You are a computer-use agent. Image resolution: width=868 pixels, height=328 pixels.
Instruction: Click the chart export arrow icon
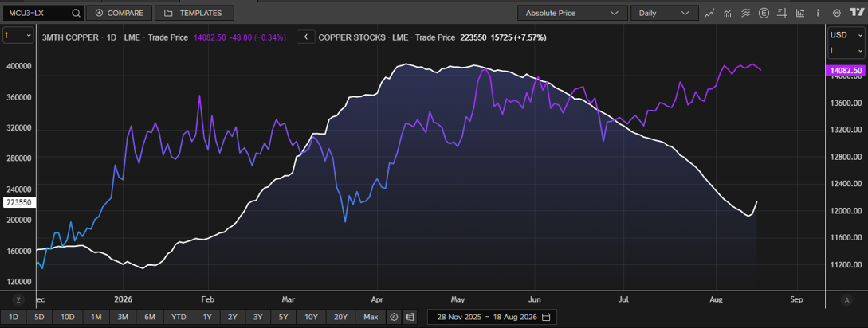[x=800, y=13]
